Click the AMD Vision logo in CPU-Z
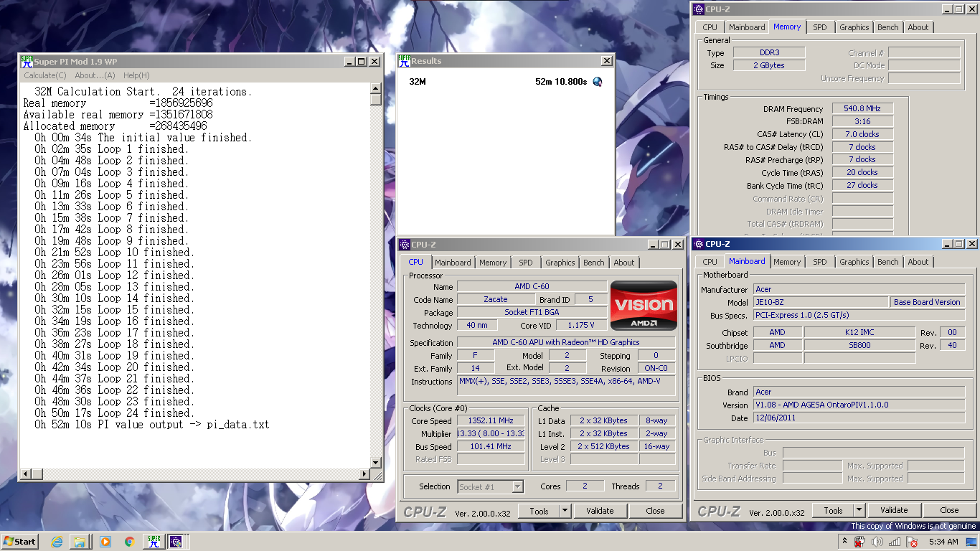Screen dimensions: 980x551 point(644,306)
